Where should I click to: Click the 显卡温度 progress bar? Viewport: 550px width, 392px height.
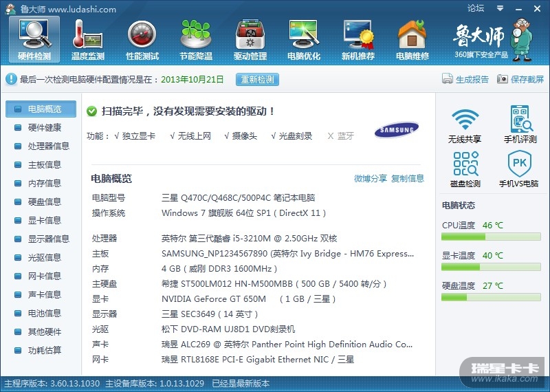click(x=491, y=267)
